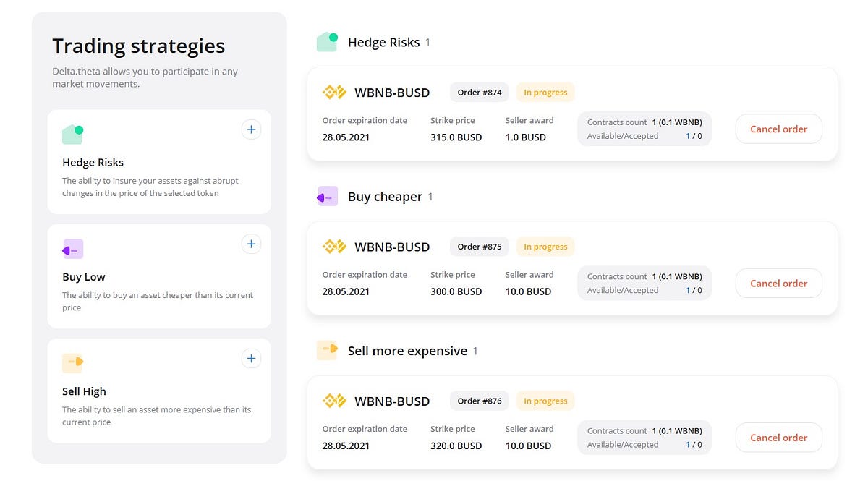Image resolution: width=868 pixels, height=481 pixels.
Task: Click the purple Buy Low arrow icon
Action: click(x=73, y=250)
